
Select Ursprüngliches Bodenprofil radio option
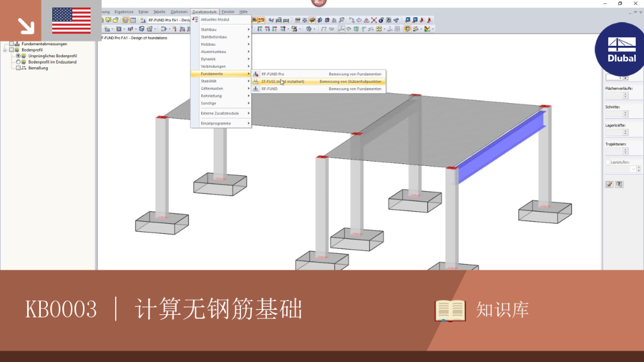(18, 56)
